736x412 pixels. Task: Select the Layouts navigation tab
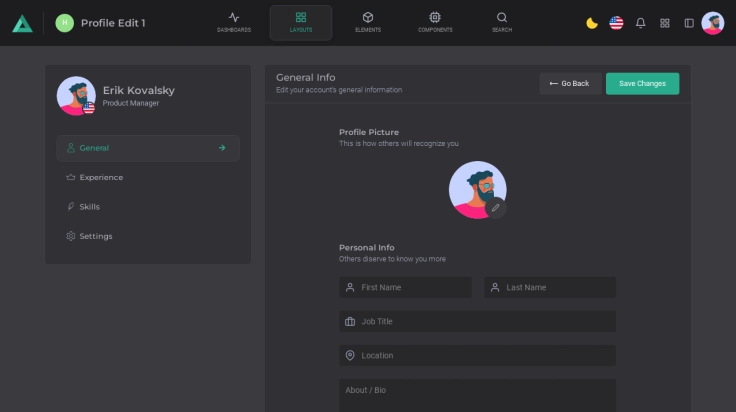click(301, 22)
